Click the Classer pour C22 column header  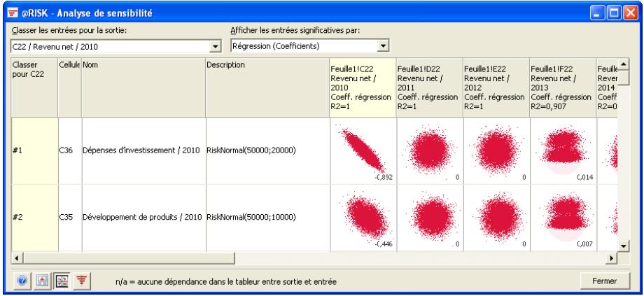pos(34,87)
